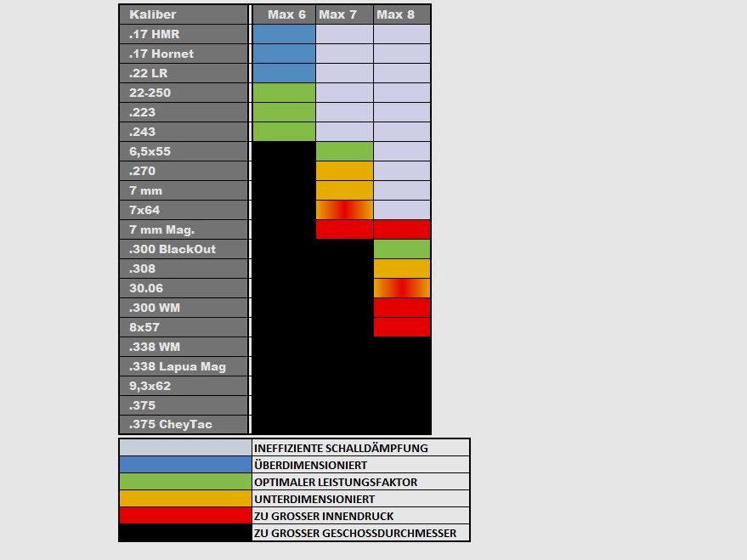
Task: Click the black legend swatch for 'ZU GROSSER GESCHOSSDURCHMESSER'
Action: pos(185,533)
